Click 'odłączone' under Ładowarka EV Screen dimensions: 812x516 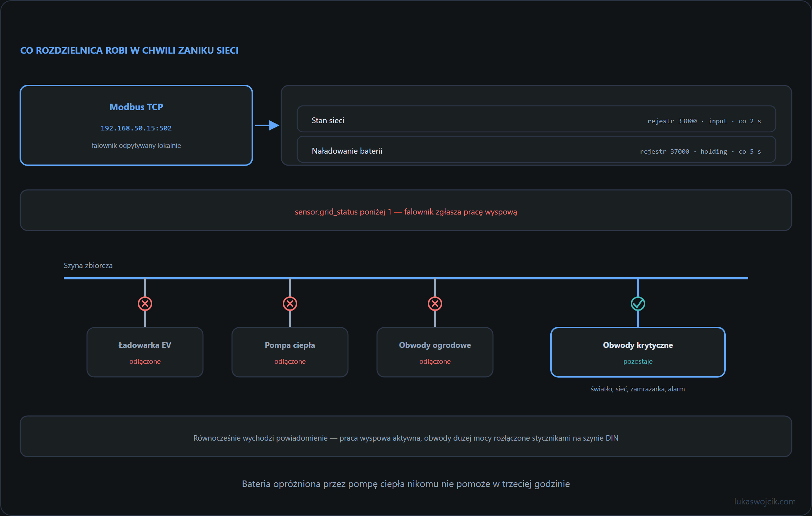(145, 361)
